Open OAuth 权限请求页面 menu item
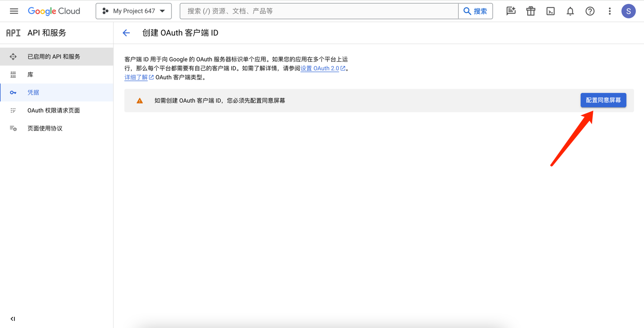 pos(57,110)
